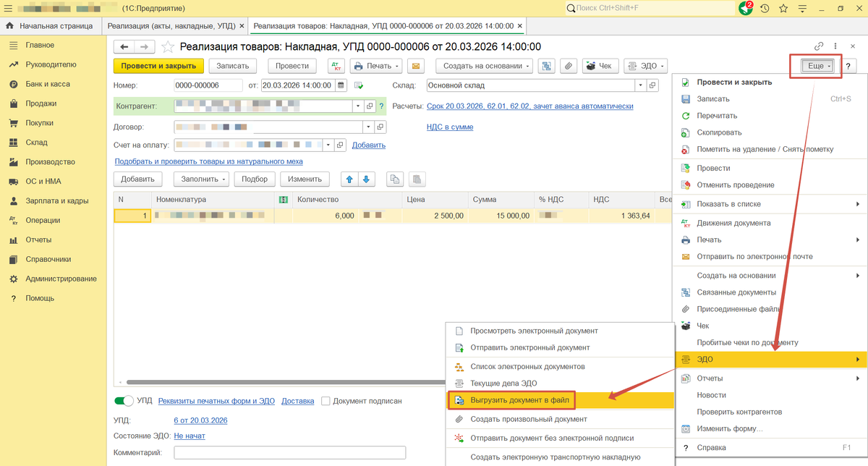Choose Просмотреть электронный документ

click(x=561, y=331)
